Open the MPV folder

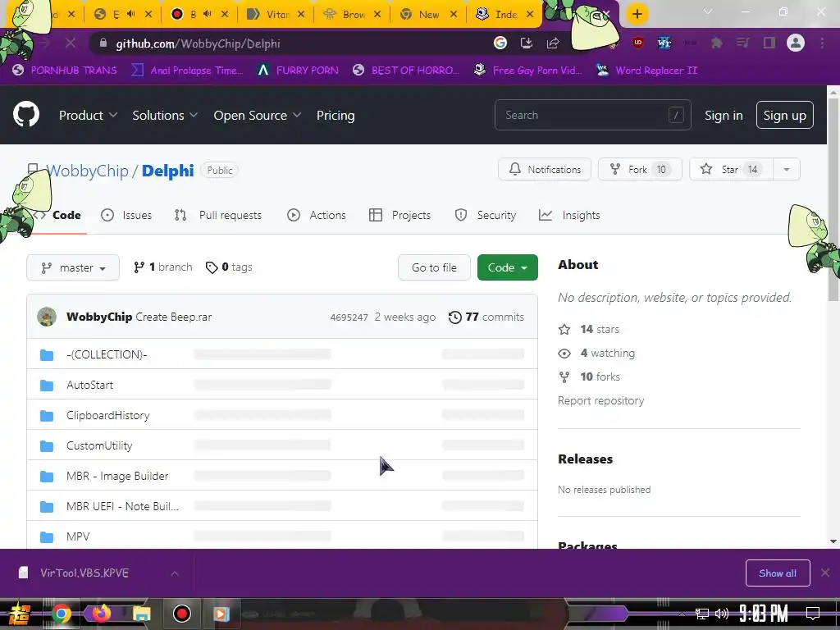point(78,536)
